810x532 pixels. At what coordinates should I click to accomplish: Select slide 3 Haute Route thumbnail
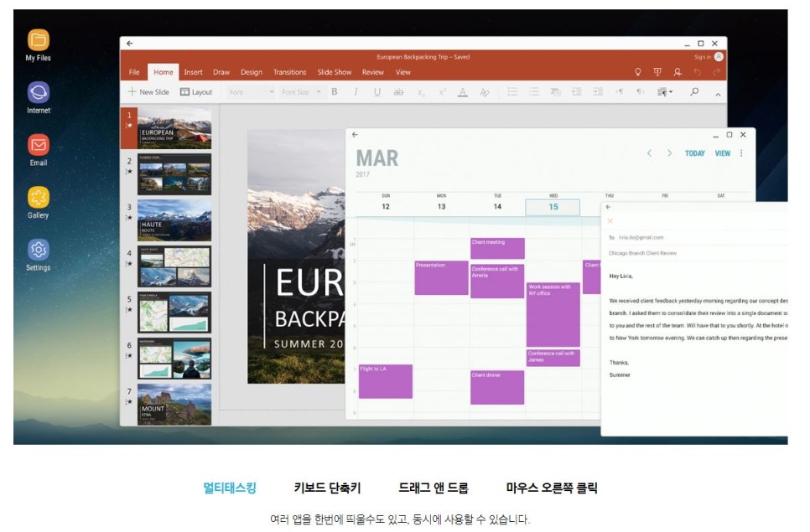pyautogui.click(x=174, y=220)
